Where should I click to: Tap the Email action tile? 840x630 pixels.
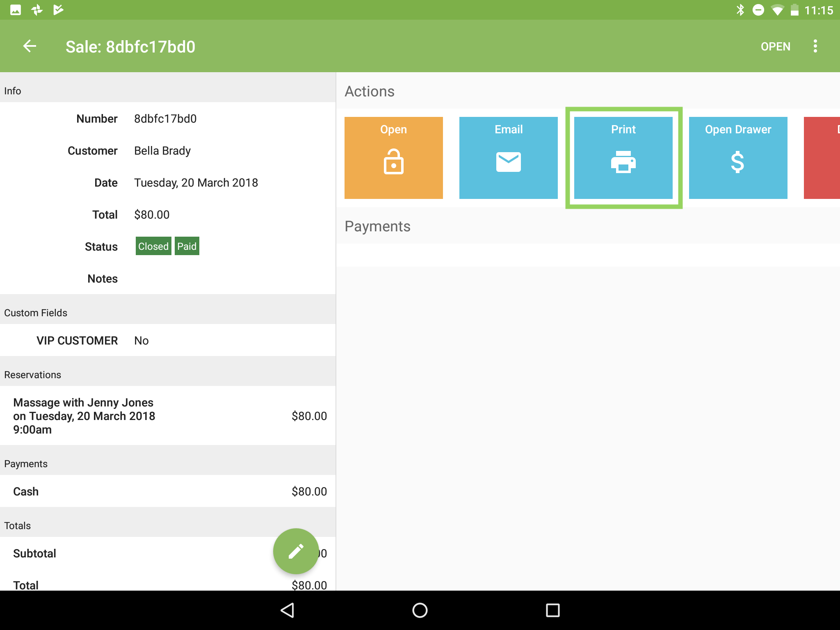pyautogui.click(x=508, y=158)
